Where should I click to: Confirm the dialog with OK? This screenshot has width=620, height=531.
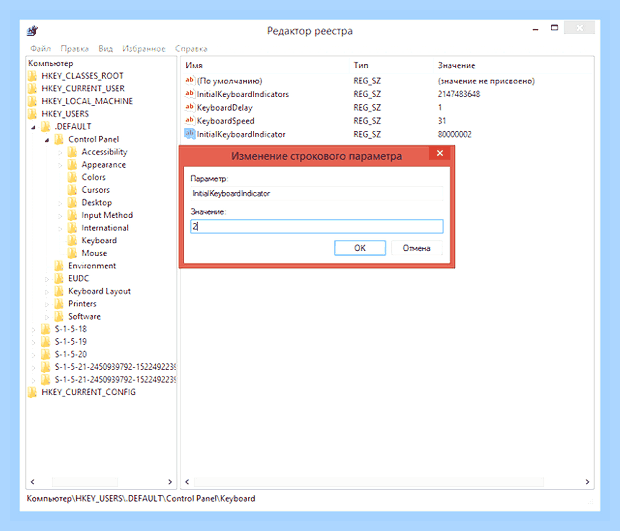click(360, 248)
